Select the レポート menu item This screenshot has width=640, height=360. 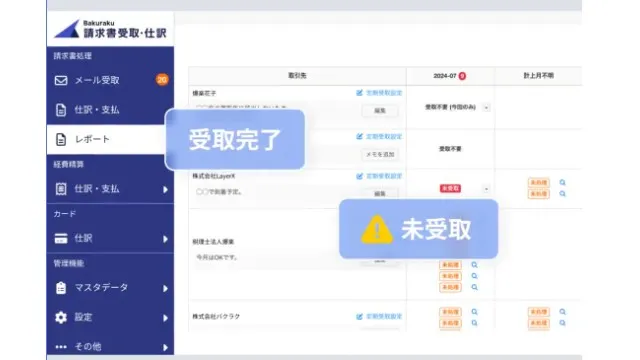click(x=107, y=139)
